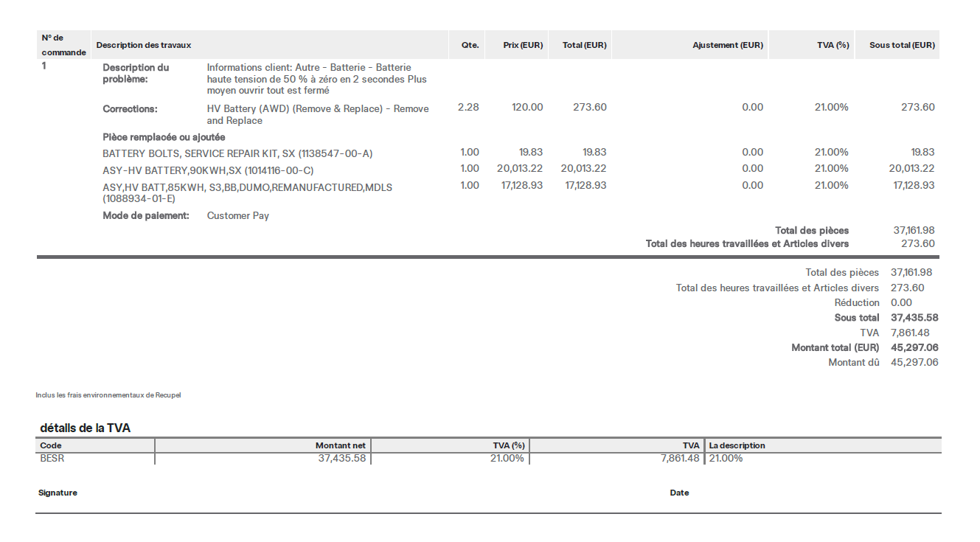This screenshot has width=980, height=542.
Task: Click the 'Prix (EUR)' column header
Action: tap(523, 45)
